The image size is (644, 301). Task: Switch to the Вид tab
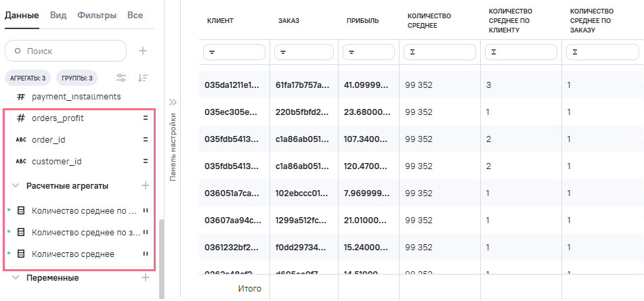click(x=58, y=15)
